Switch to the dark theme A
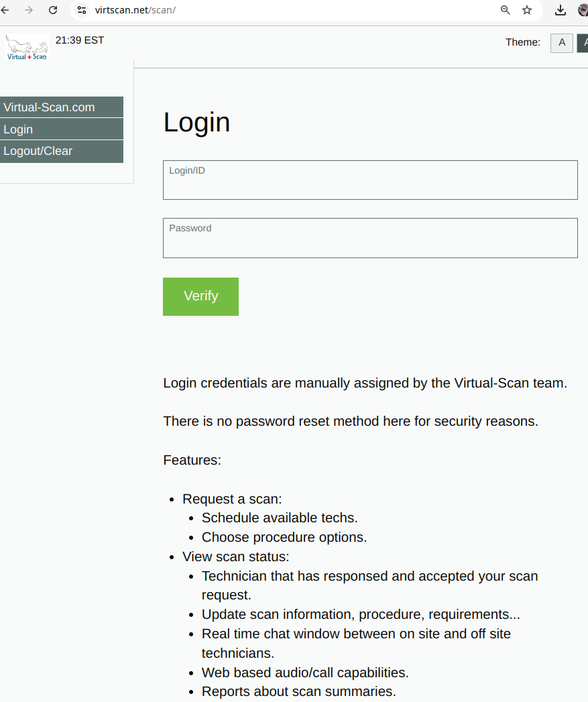The height and width of the screenshot is (702, 588). point(583,43)
